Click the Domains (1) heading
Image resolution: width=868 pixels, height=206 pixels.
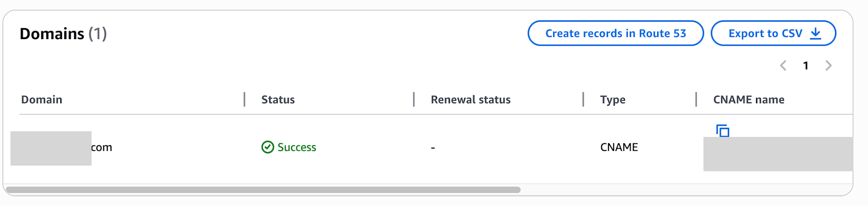click(x=63, y=34)
